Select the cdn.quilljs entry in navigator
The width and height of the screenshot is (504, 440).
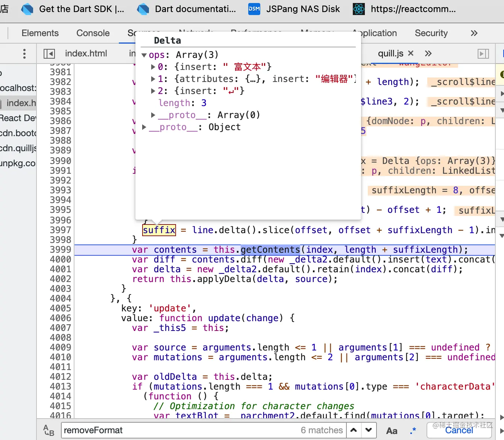(x=18, y=148)
